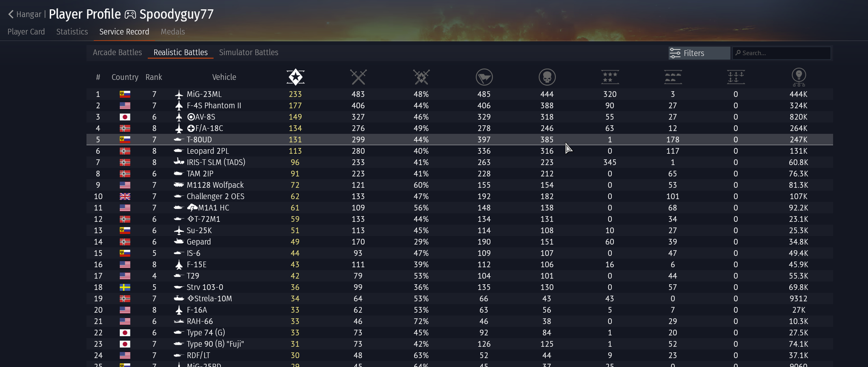Select the Realistic Battles tab
Image resolution: width=868 pixels, height=367 pixels.
[181, 52]
